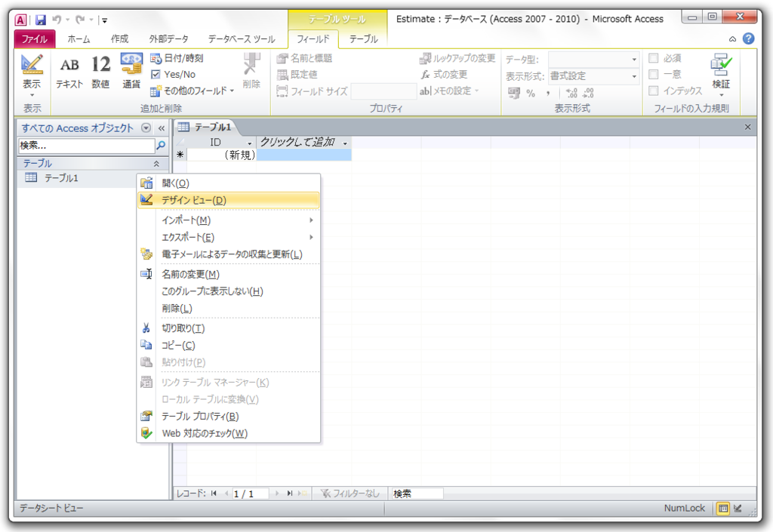The width and height of the screenshot is (773, 532).
Task: Enable the インデックス indexed checkbox
Action: (653, 91)
